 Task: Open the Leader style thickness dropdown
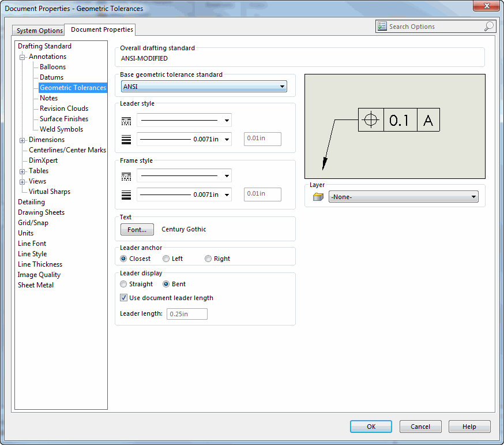[184, 139]
